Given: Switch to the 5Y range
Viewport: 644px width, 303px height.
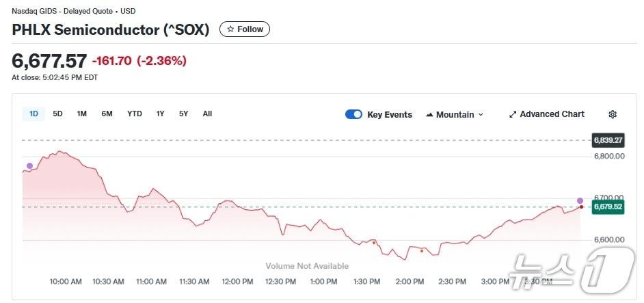Looking at the screenshot, I should pyautogui.click(x=183, y=114).
